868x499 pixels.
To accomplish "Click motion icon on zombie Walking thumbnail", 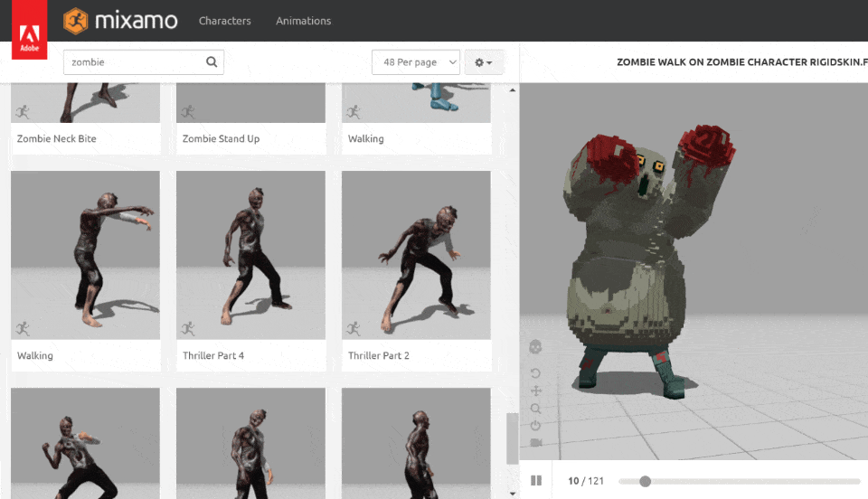I will [23, 329].
